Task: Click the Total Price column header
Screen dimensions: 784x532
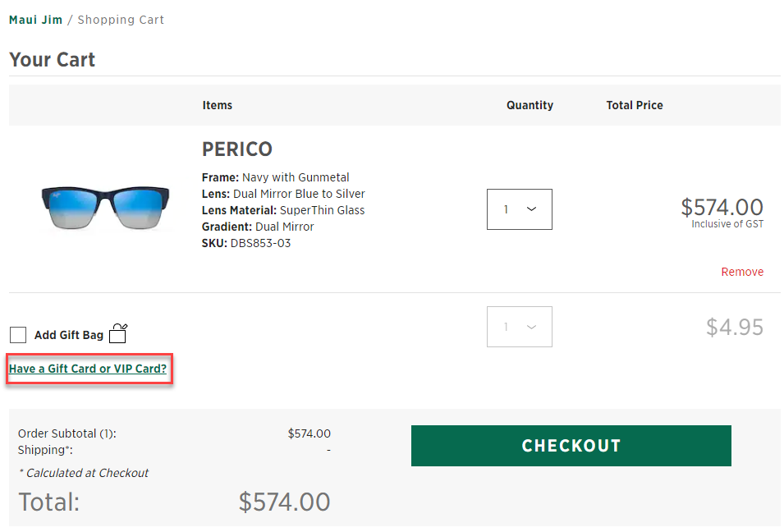Action: pyautogui.click(x=635, y=105)
